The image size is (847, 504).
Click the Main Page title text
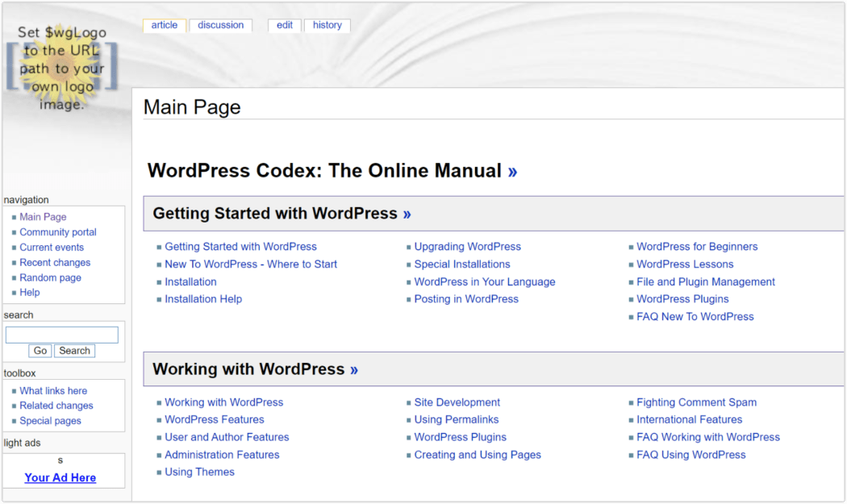192,107
